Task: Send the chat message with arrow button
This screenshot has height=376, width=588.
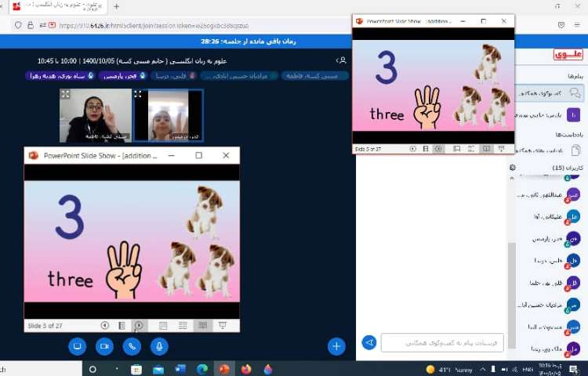Action: coord(368,342)
